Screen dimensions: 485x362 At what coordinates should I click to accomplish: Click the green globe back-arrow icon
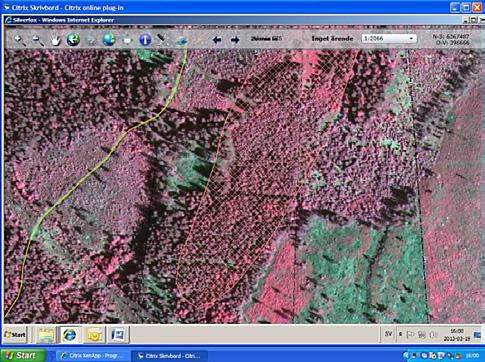point(73,40)
